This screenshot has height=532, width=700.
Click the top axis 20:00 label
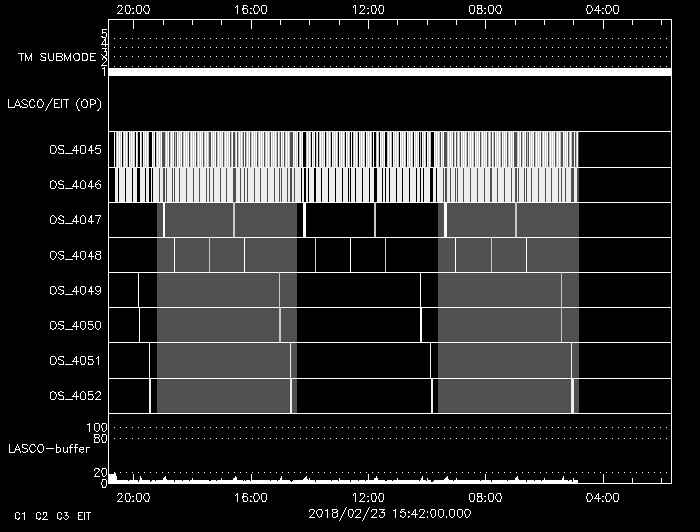[x=133, y=10]
